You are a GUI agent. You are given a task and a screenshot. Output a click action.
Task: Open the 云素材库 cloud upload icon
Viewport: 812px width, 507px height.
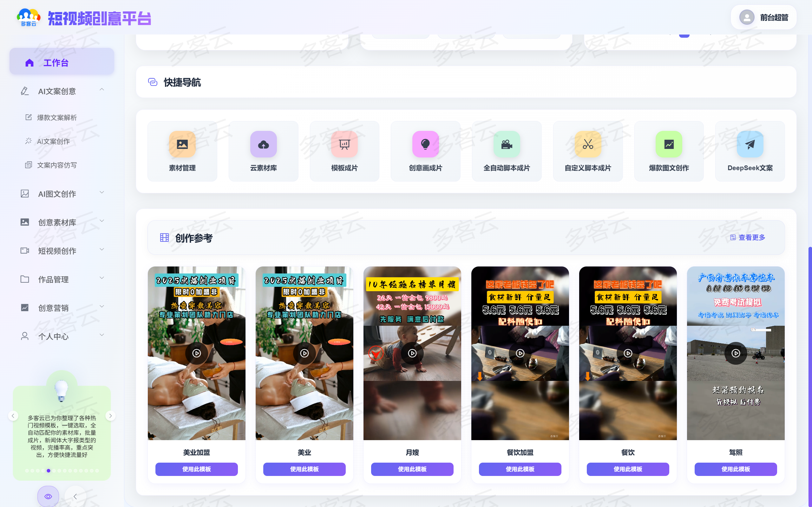click(x=263, y=144)
